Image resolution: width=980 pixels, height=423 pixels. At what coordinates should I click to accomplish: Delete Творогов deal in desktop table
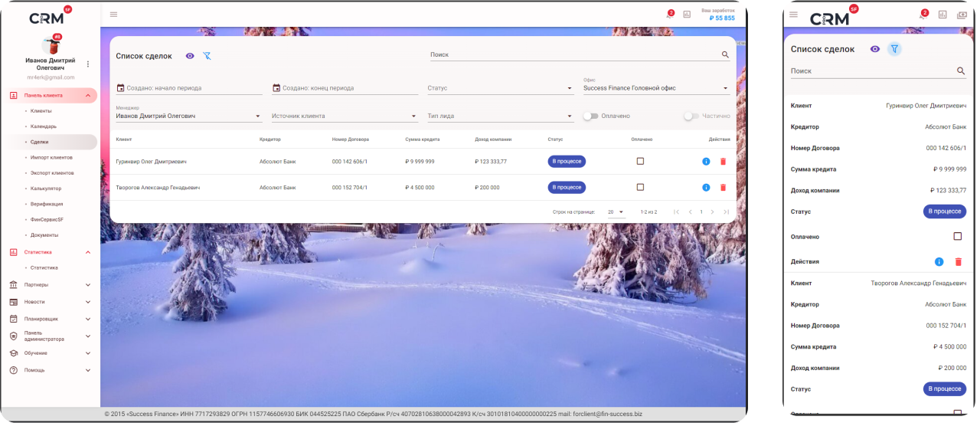(x=723, y=188)
